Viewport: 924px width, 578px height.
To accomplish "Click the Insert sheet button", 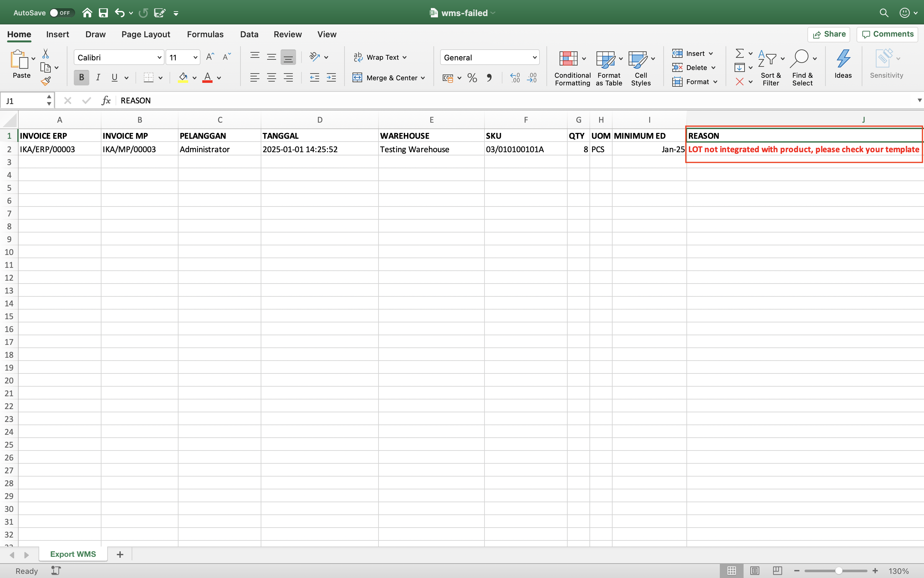I will [x=120, y=554].
